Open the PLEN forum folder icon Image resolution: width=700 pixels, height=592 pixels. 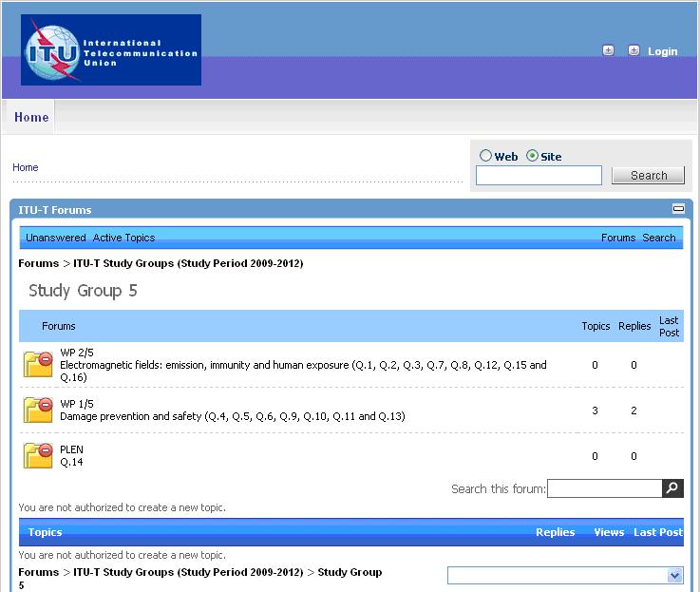[38, 455]
